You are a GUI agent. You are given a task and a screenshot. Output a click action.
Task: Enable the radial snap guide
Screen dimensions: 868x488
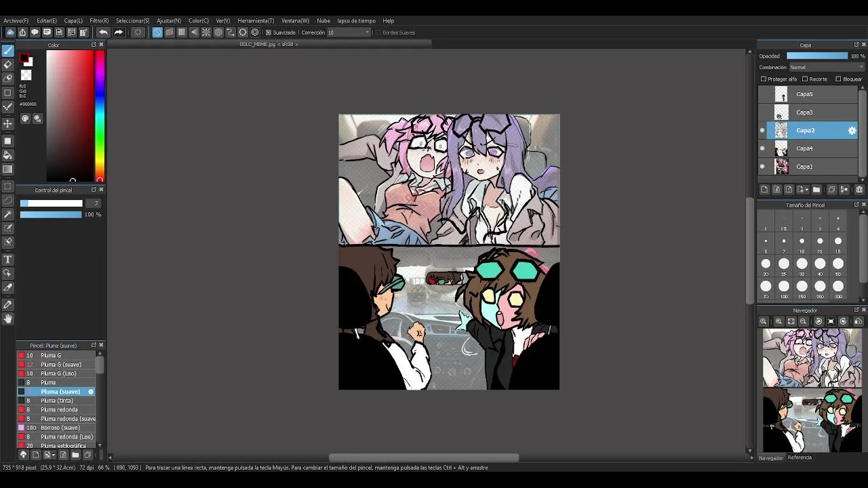(x=206, y=33)
